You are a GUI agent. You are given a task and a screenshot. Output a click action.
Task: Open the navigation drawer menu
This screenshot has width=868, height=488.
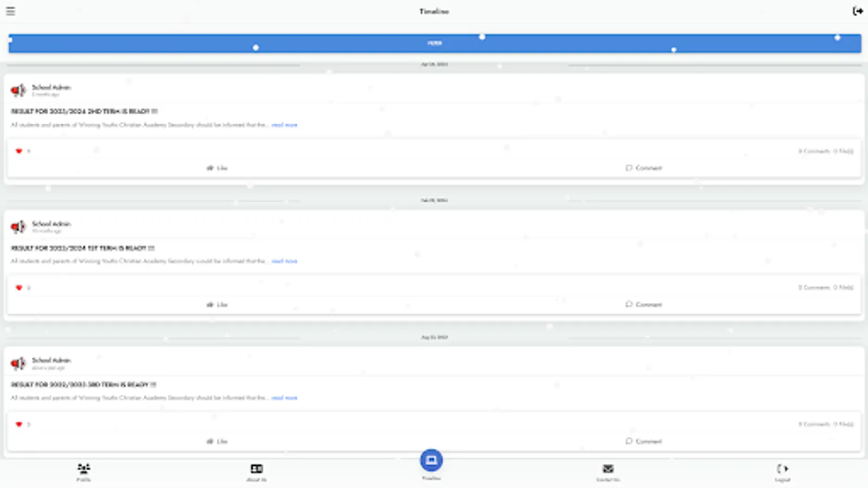tap(10, 11)
